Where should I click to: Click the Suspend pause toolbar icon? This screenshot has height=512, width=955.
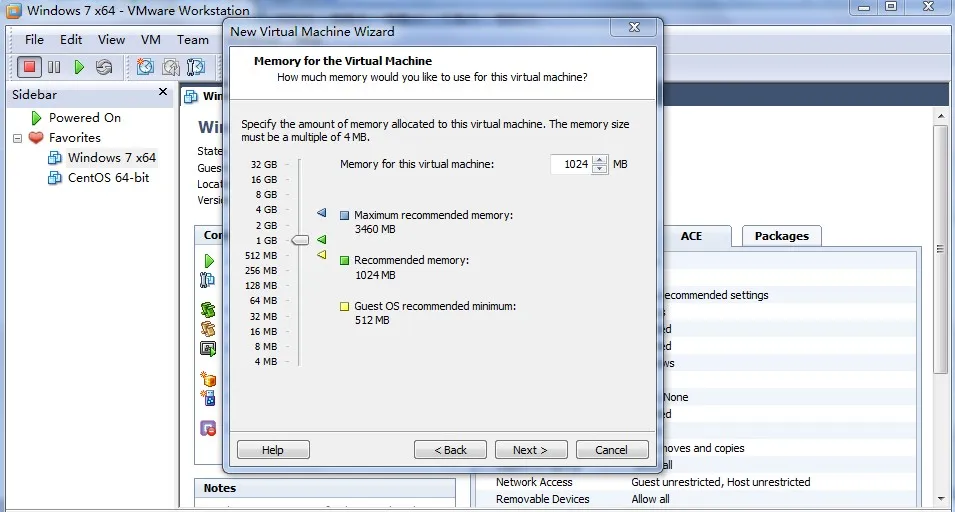54,67
